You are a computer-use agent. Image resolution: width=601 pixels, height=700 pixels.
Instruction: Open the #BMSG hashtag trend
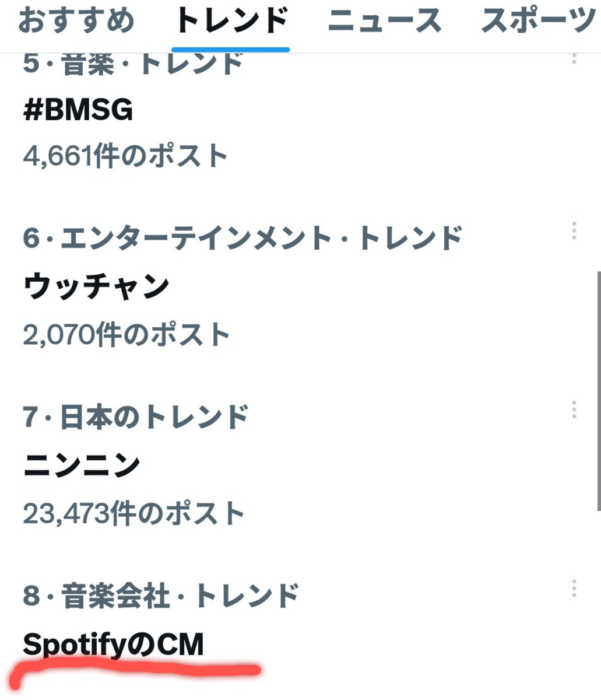click(78, 109)
